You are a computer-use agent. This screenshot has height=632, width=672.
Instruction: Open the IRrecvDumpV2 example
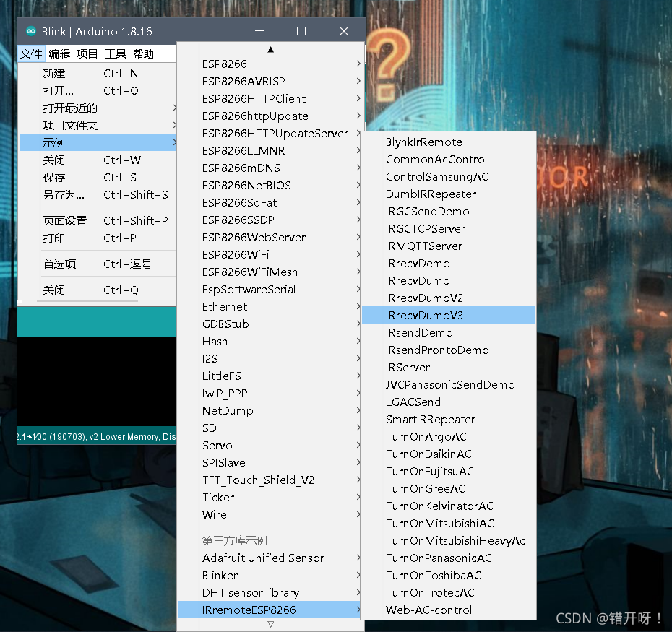[x=448, y=298]
